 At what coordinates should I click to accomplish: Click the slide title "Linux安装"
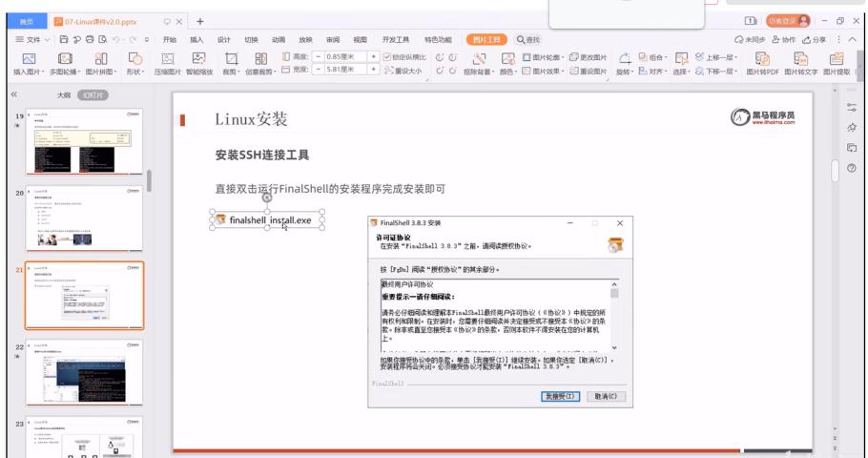(251, 119)
